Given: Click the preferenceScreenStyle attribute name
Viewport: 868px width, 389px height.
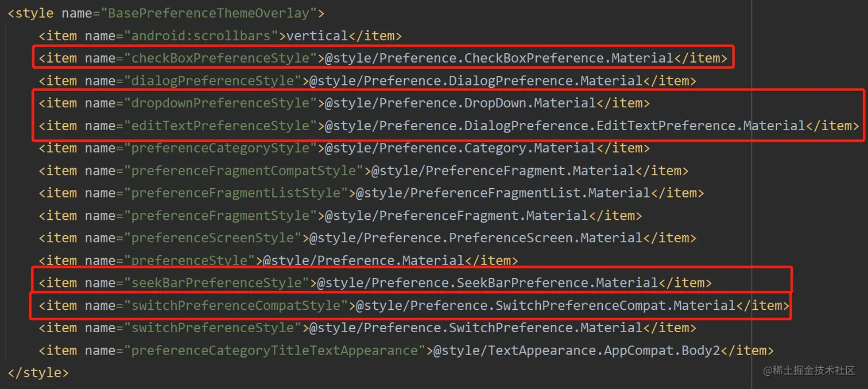Looking at the screenshot, I should pos(214,238).
